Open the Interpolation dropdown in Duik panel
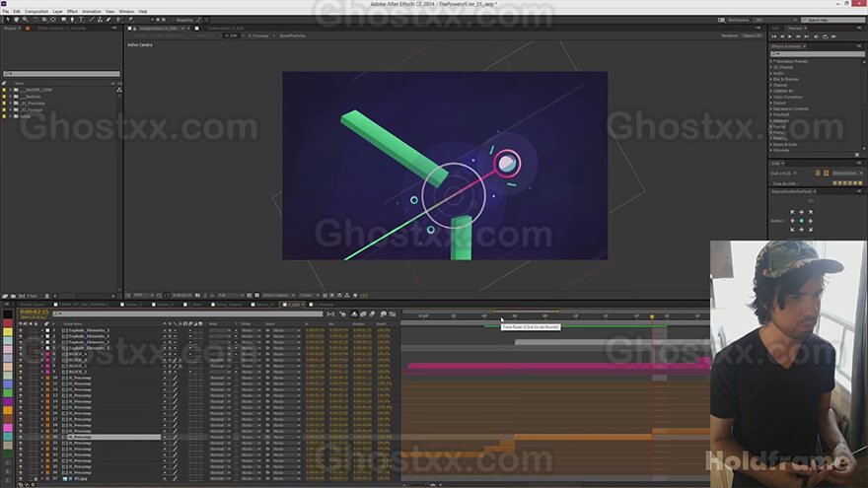Image resolution: width=868 pixels, height=488 pixels. (x=848, y=174)
